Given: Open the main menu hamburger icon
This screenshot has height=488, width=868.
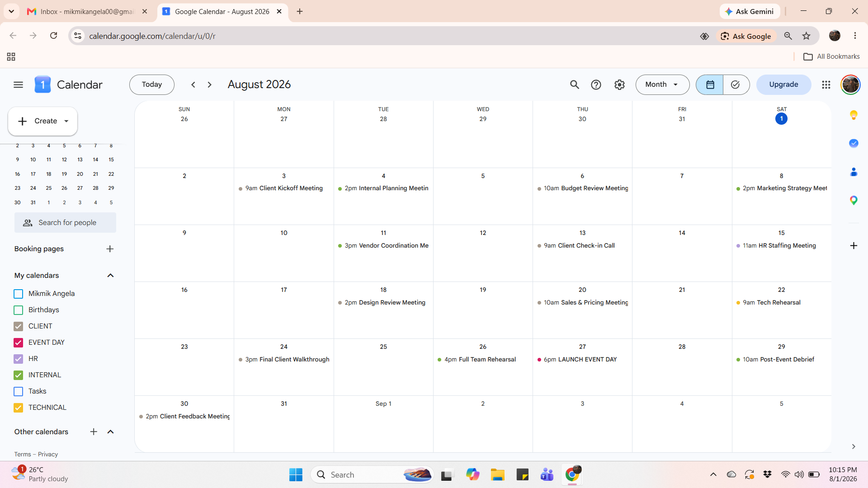Looking at the screenshot, I should [18, 84].
